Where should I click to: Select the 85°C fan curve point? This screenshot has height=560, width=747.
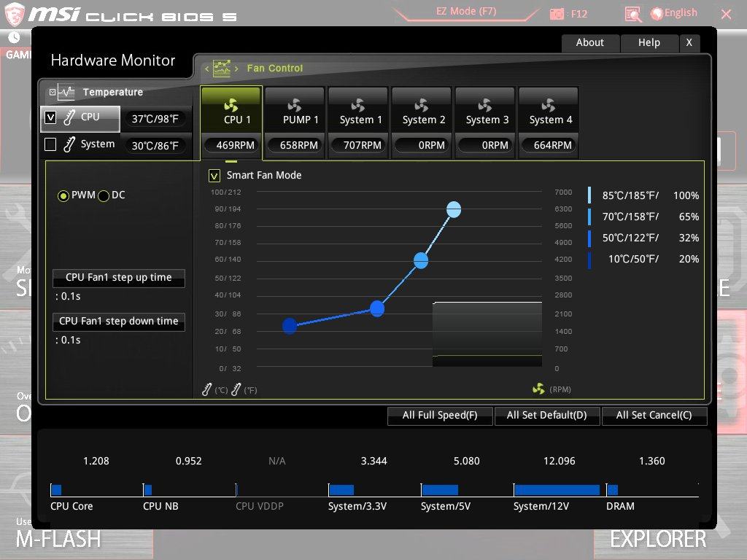[x=454, y=209]
